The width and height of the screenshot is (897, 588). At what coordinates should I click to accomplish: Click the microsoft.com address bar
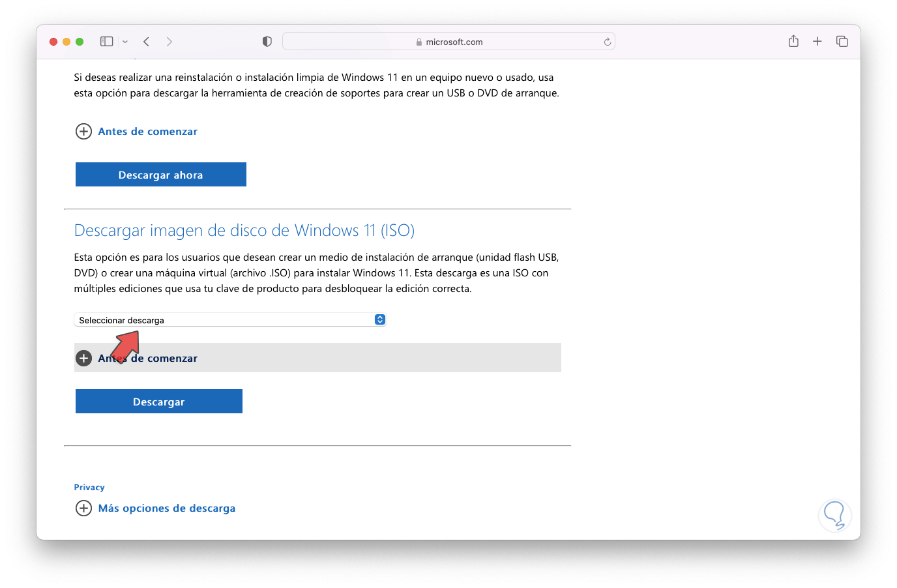click(448, 42)
